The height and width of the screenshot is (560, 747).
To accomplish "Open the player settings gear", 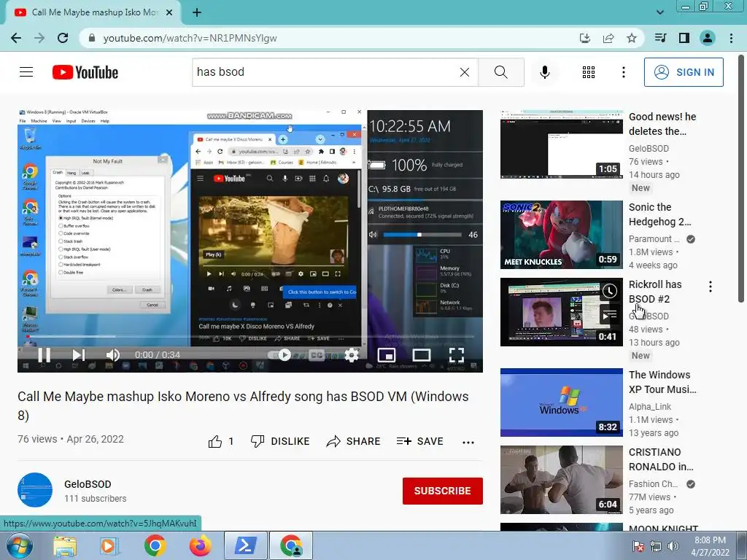I will (x=352, y=355).
